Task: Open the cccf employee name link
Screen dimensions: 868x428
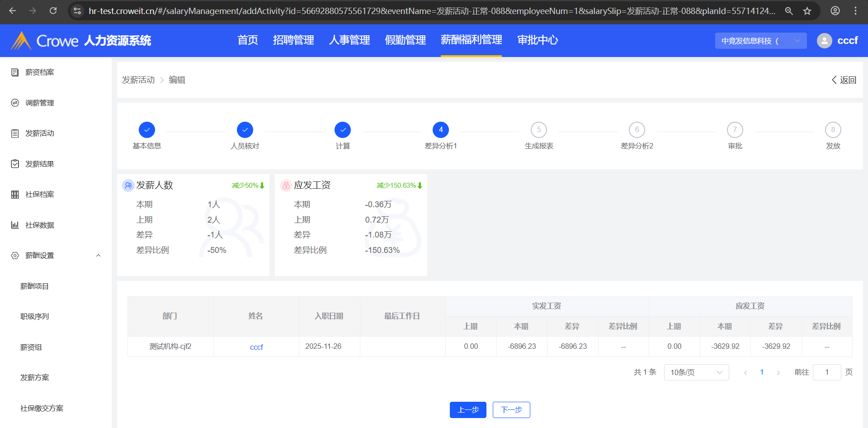Action: tap(256, 347)
